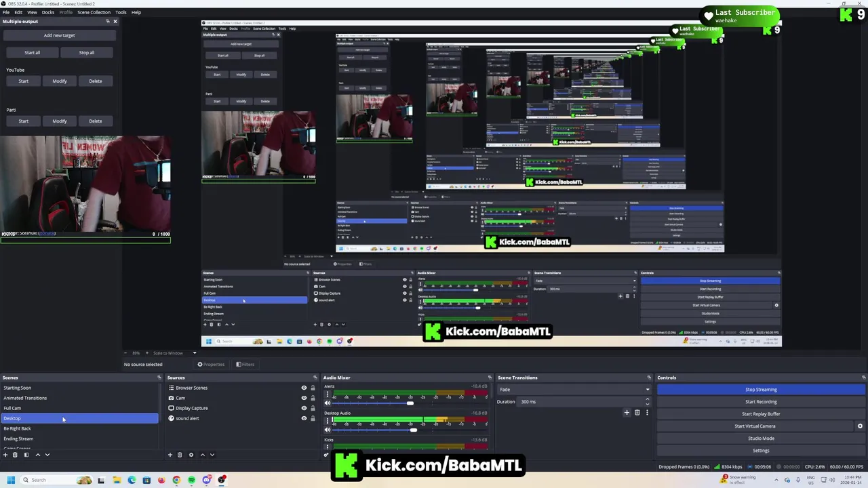This screenshot has height=488, width=868.
Task: Open virtual camera configuration gear icon
Action: click(x=860, y=426)
